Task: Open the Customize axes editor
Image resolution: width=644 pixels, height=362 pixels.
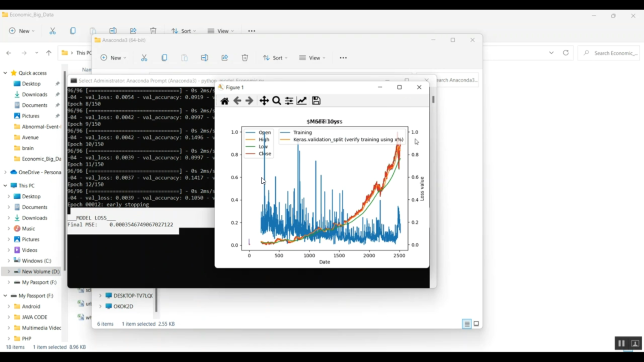Action: (301, 100)
